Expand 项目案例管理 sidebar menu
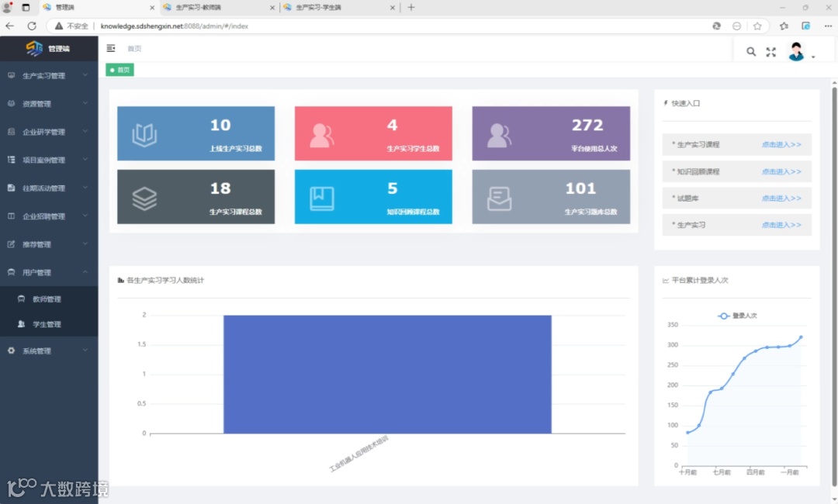This screenshot has width=838, height=504. [x=49, y=160]
